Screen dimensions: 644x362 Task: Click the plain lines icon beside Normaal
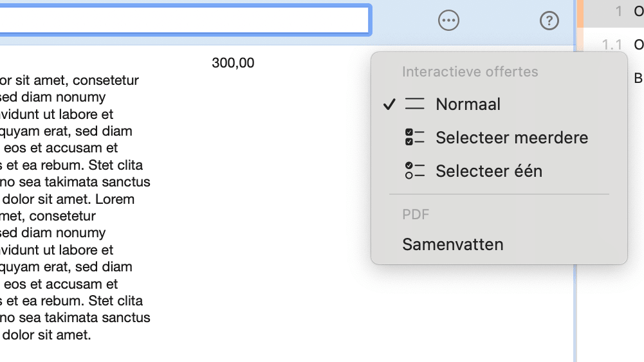coord(415,104)
